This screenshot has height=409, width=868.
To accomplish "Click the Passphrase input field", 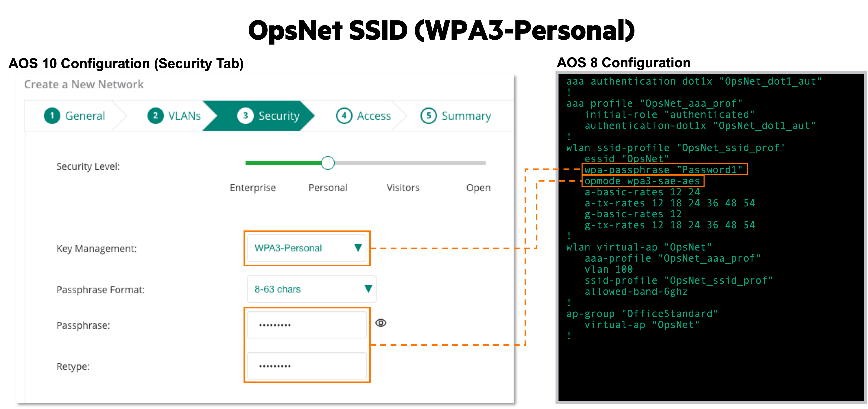I will click(x=307, y=325).
